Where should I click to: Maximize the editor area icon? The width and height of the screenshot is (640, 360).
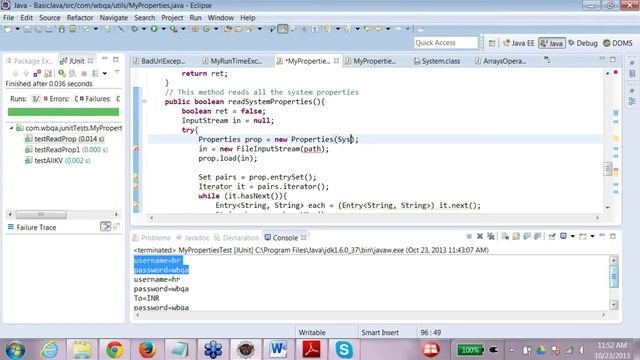coord(613,60)
